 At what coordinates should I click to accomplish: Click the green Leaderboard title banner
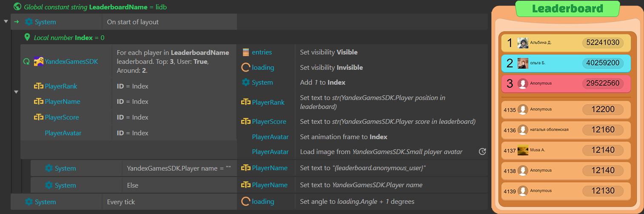pos(567,9)
